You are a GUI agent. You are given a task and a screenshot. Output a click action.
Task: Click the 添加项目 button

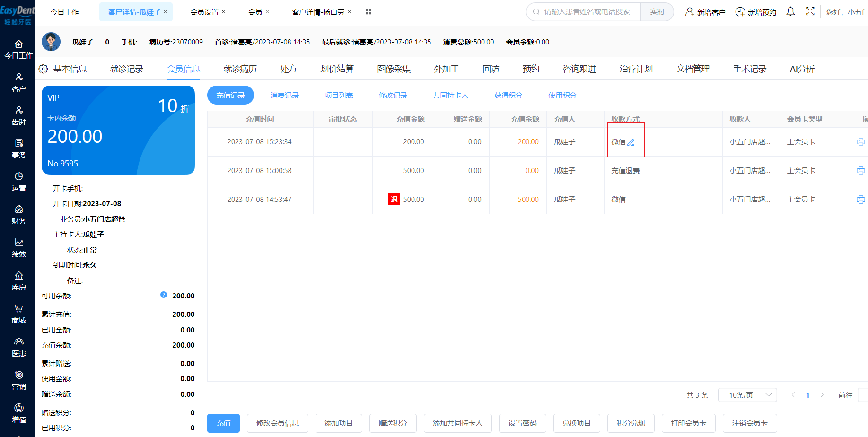tap(339, 423)
